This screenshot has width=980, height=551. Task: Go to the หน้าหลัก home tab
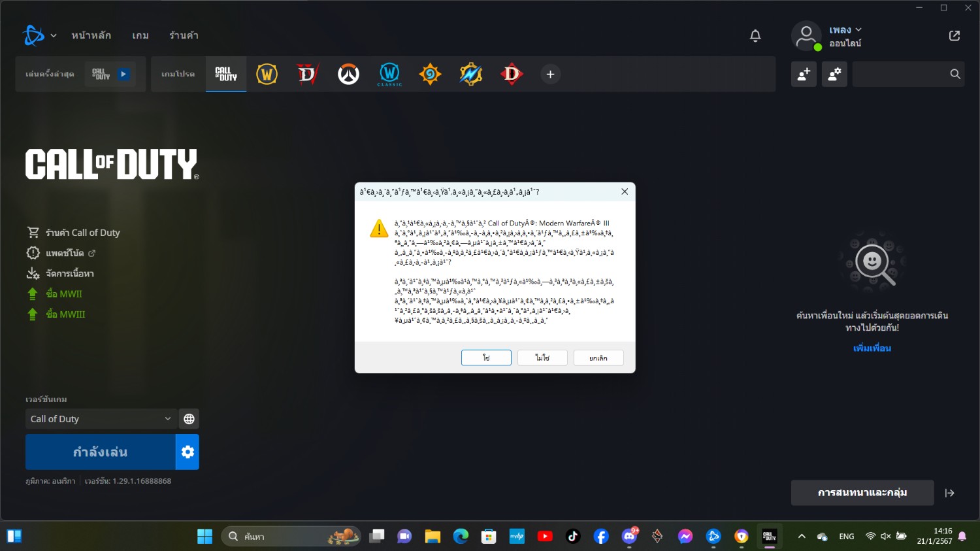coord(91,35)
